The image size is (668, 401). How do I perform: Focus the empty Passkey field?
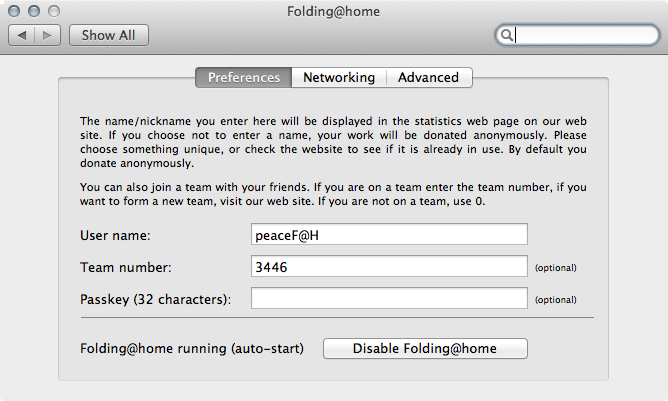point(389,298)
